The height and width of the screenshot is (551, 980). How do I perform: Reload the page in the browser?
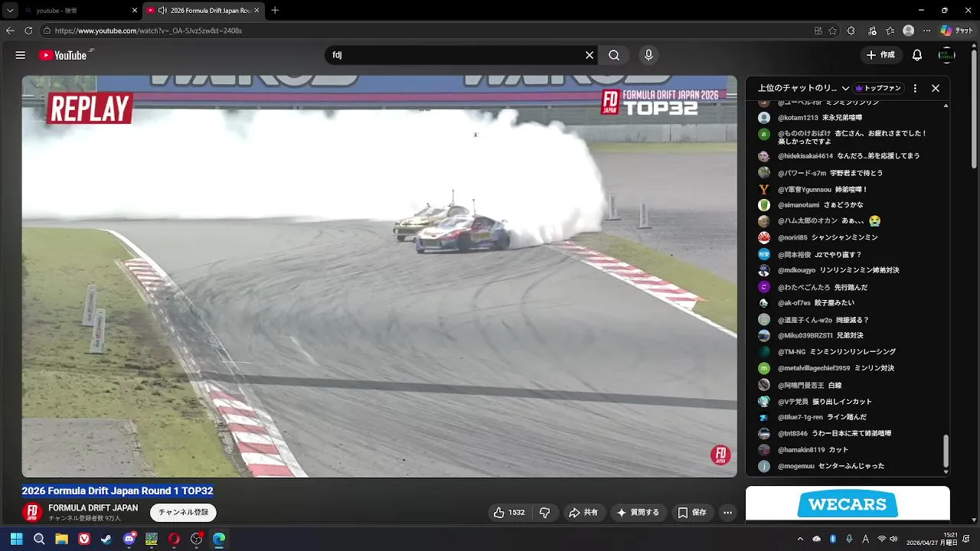(x=28, y=31)
